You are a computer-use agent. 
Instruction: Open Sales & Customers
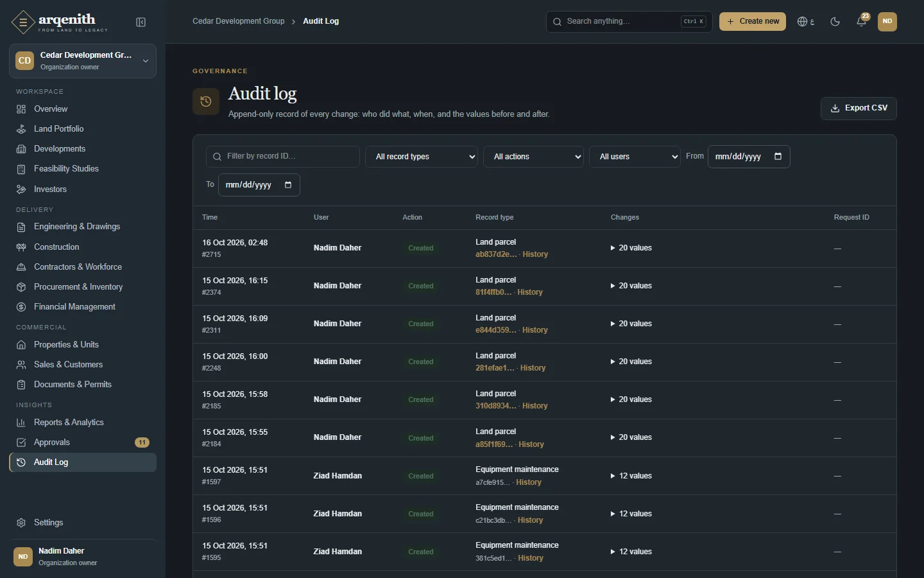(82, 365)
